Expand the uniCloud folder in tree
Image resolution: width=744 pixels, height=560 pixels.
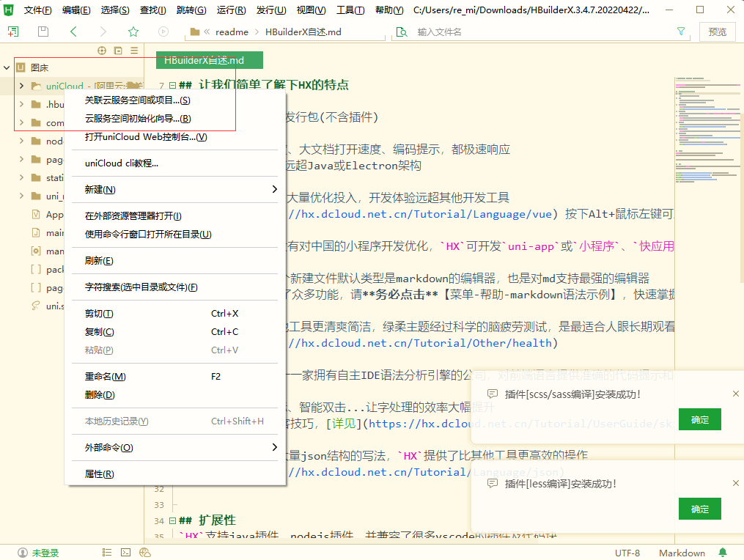[21, 86]
